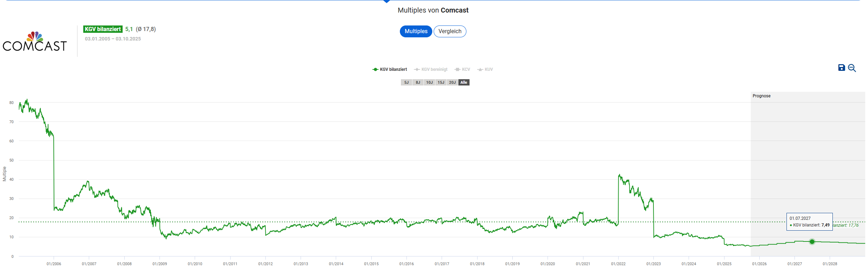Screen dimensions: 868x276
Task: Click the 01/2022 axis label
Action: point(618,264)
